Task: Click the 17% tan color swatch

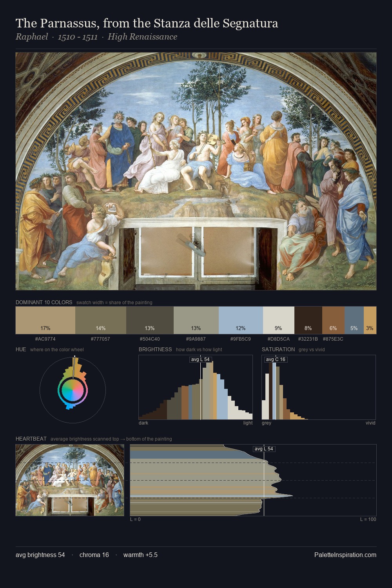Action: click(45, 320)
